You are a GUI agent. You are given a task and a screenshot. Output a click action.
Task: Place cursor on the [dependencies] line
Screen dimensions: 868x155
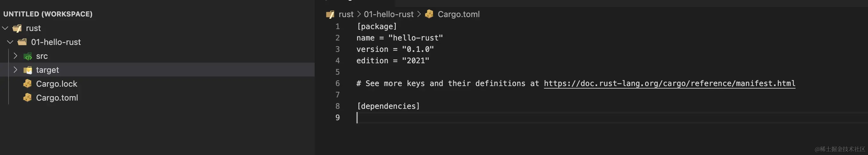coord(388,106)
